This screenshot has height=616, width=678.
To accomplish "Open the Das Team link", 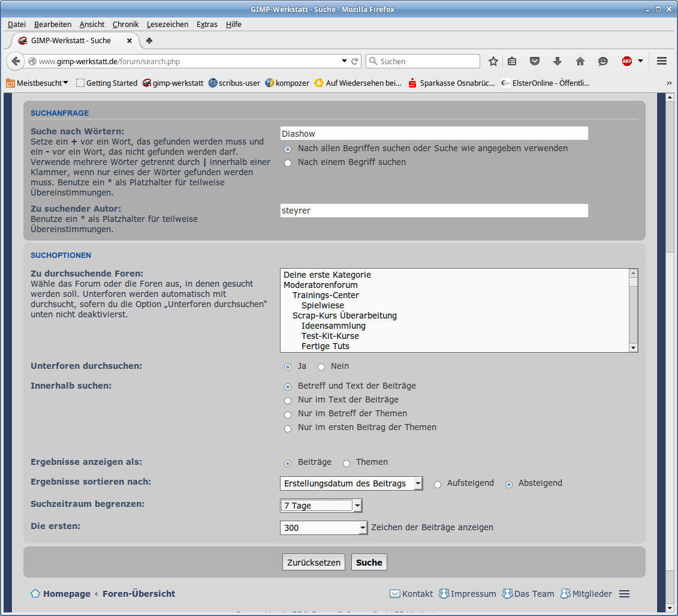I will [x=528, y=594].
